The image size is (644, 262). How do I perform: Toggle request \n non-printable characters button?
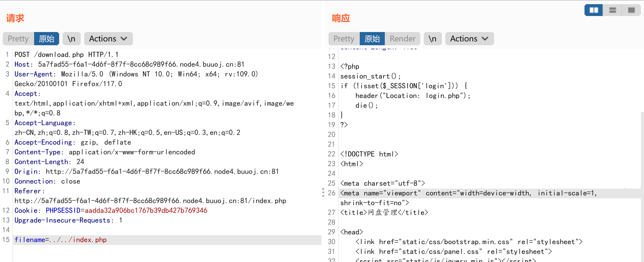pyautogui.click(x=71, y=39)
